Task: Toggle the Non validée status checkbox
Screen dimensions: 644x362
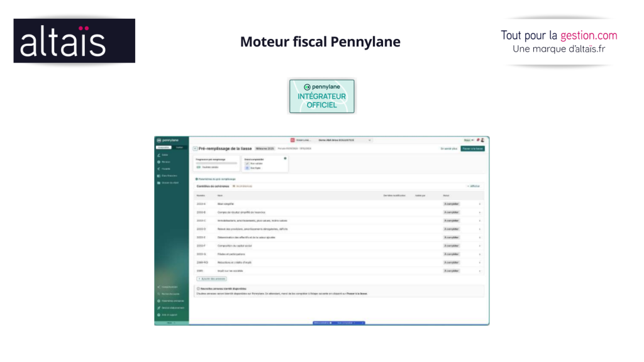Action: [247, 163]
